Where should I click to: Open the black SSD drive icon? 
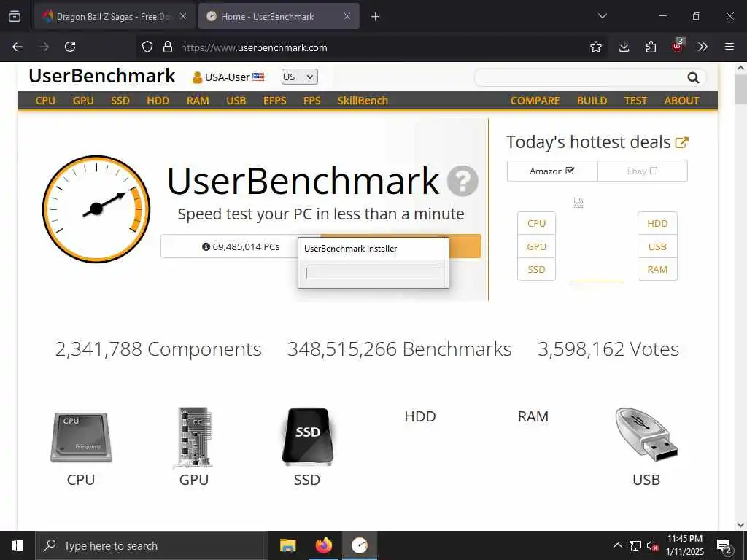pyautogui.click(x=307, y=437)
